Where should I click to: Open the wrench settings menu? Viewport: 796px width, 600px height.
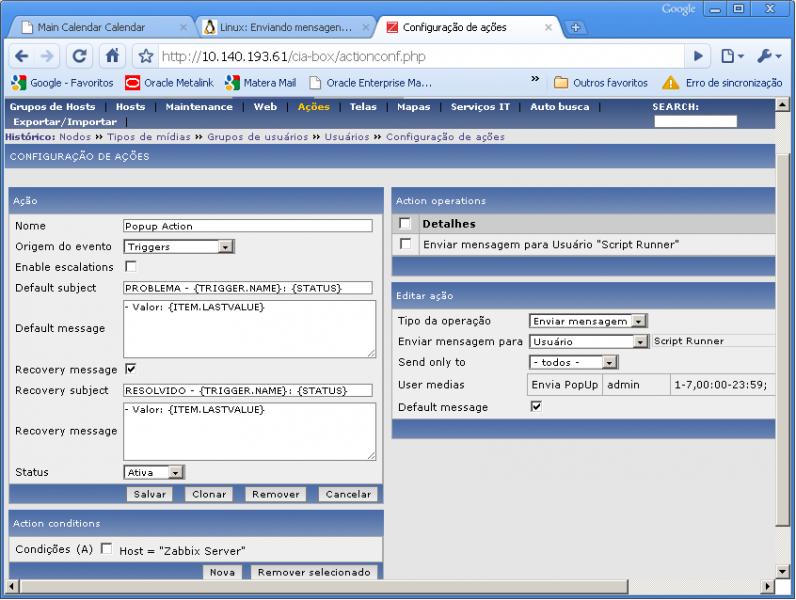click(769, 56)
